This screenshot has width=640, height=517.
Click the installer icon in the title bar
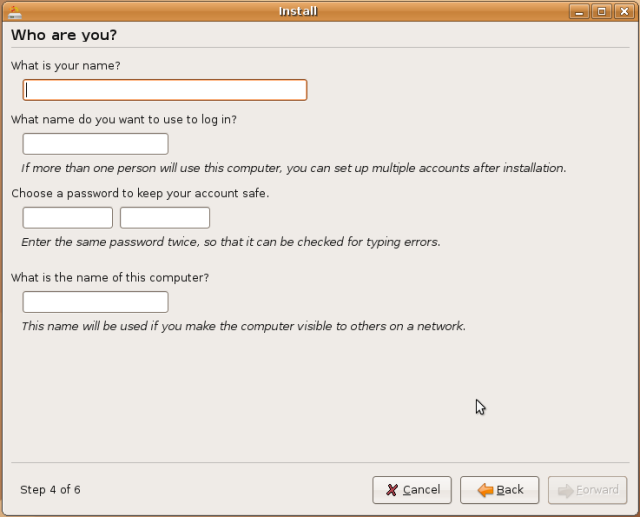pyautogui.click(x=14, y=11)
